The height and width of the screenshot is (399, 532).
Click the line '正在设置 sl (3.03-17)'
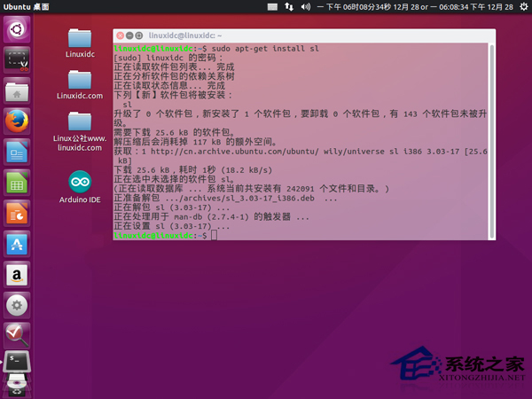pyautogui.click(x=172, y=226)
